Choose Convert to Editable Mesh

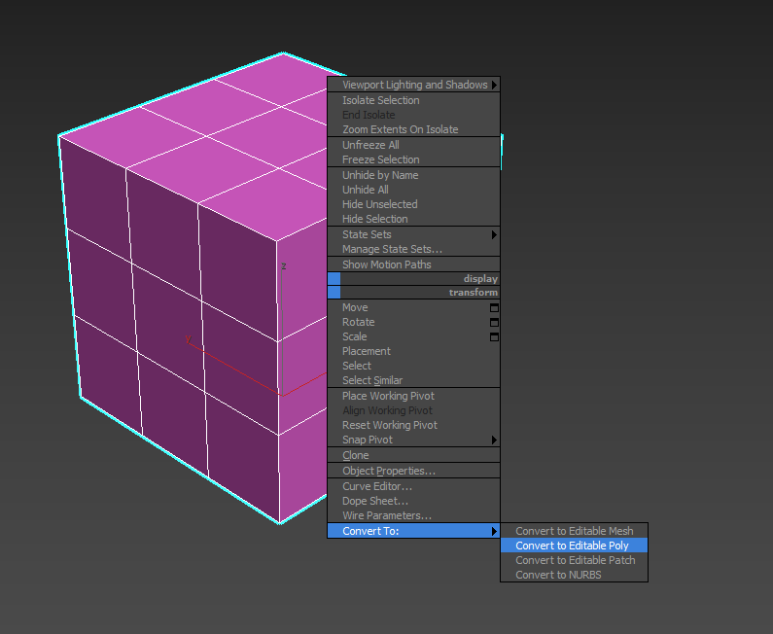[574, 531]
